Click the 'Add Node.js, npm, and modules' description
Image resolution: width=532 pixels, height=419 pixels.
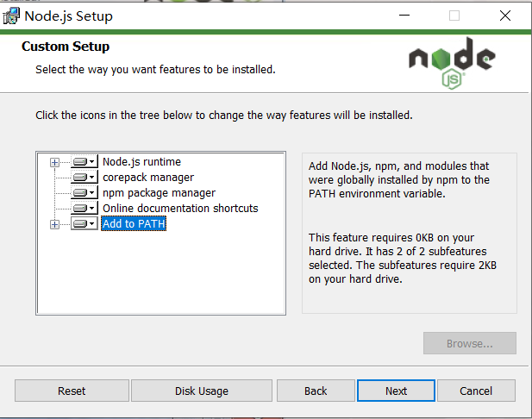click(399, 180)
